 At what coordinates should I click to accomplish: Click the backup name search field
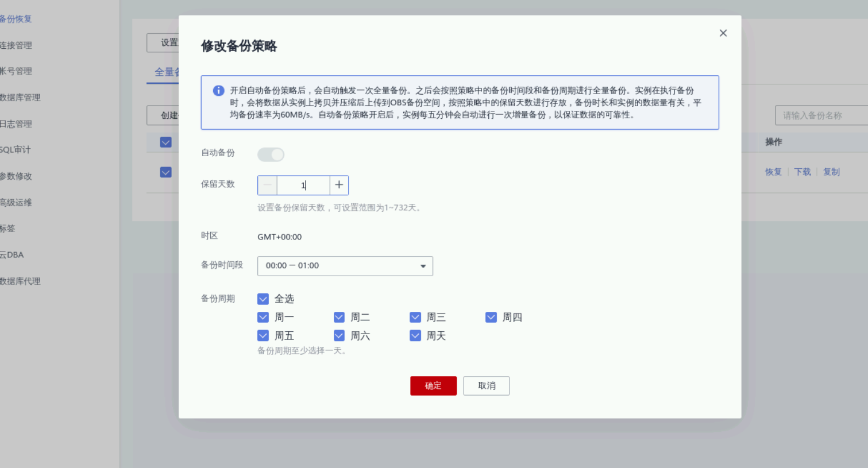pos(821,115)
